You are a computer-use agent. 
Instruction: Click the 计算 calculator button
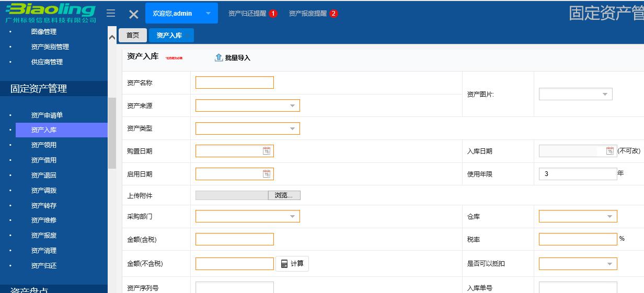click(292, 264)
